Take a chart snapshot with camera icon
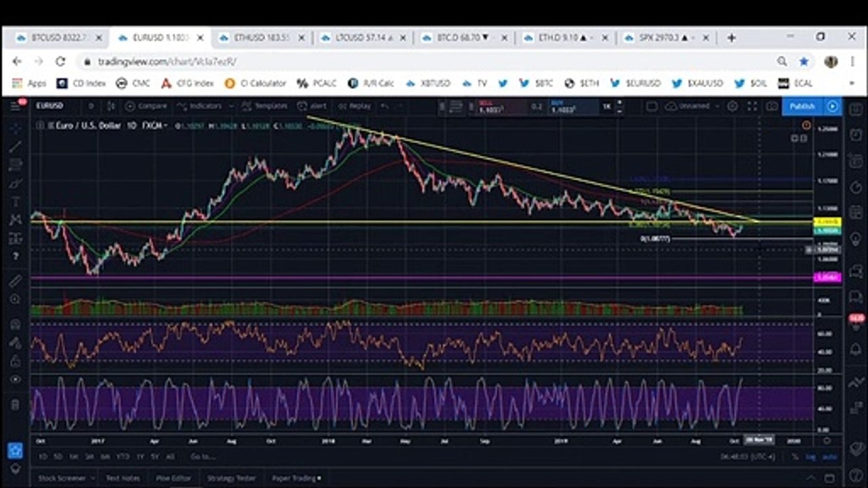Image resolution: width=868 pixels, height=488 pixels. [772, 106]
